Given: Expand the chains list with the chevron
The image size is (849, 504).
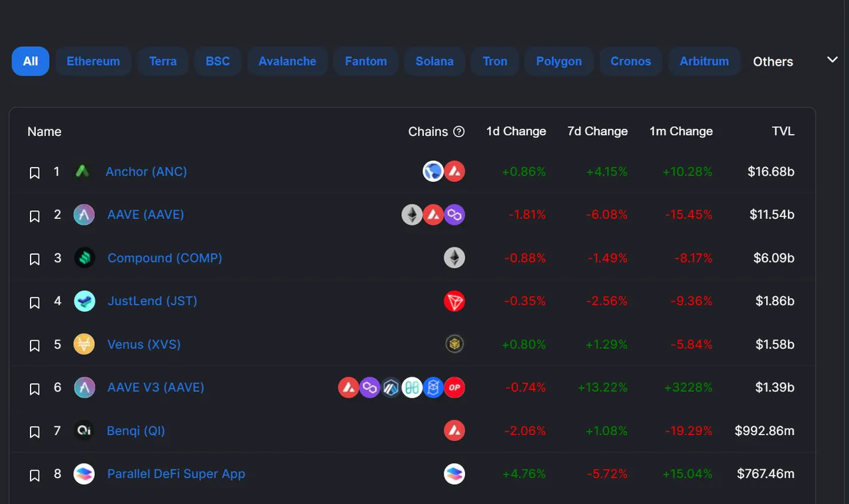Looking at the screenshot, I should [x=832, y=60].
